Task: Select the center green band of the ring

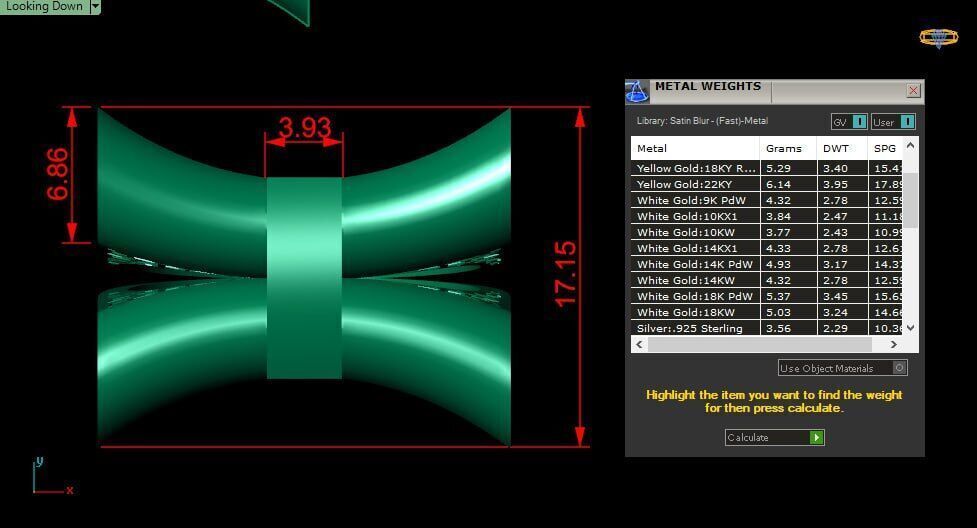Action: click(304, 278)
